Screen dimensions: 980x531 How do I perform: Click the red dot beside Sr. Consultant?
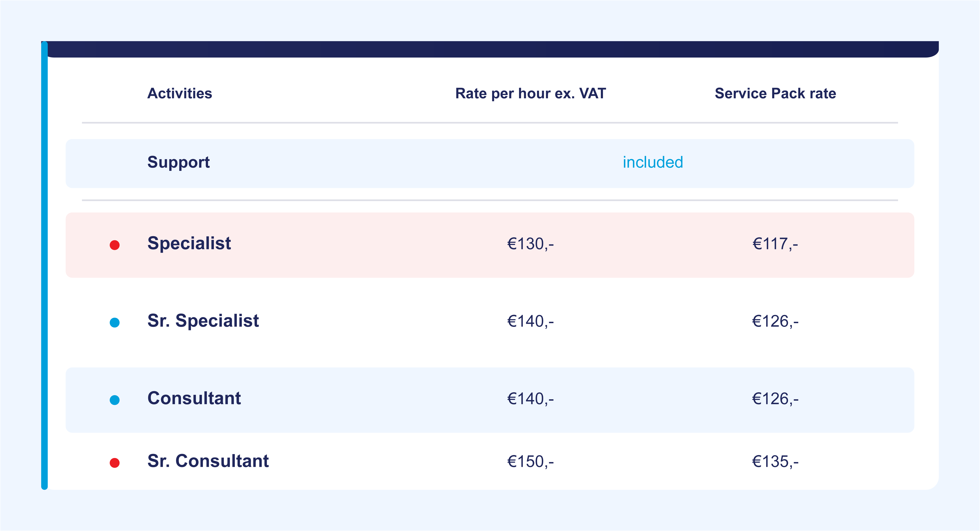pos(115,462)
